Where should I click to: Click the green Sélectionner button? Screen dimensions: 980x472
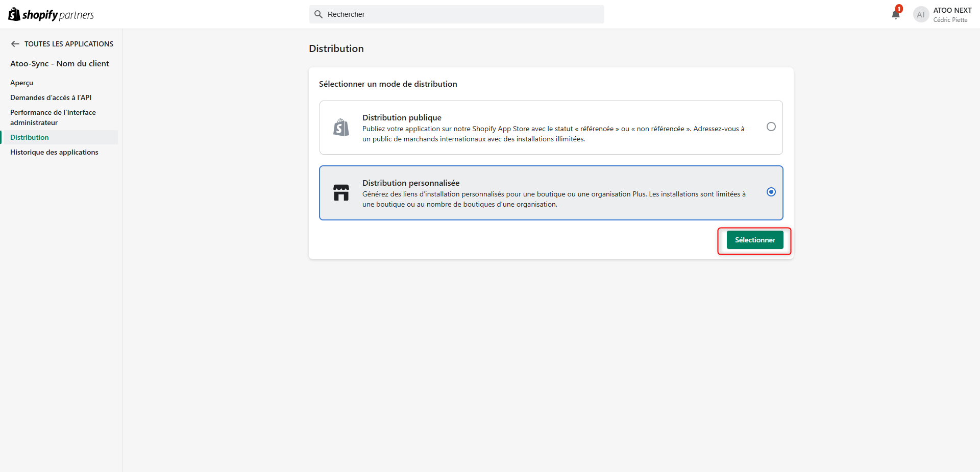tap(755, 240)
